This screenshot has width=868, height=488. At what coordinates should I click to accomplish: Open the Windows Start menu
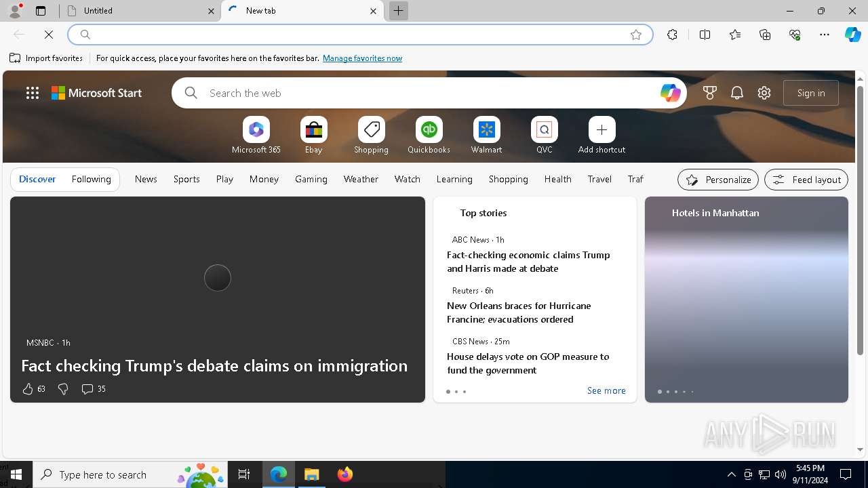[x=16, y=474]
